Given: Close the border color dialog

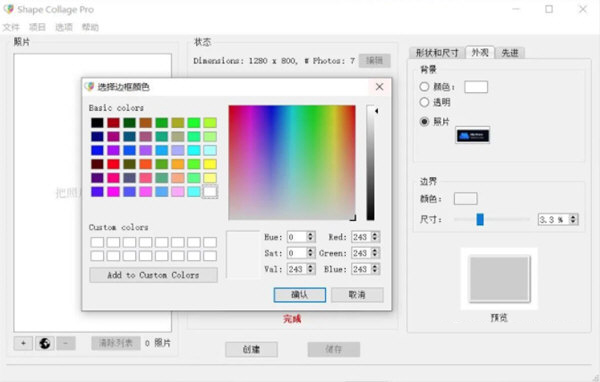Looking at the screenshot, I should click(x=379, y=87).
